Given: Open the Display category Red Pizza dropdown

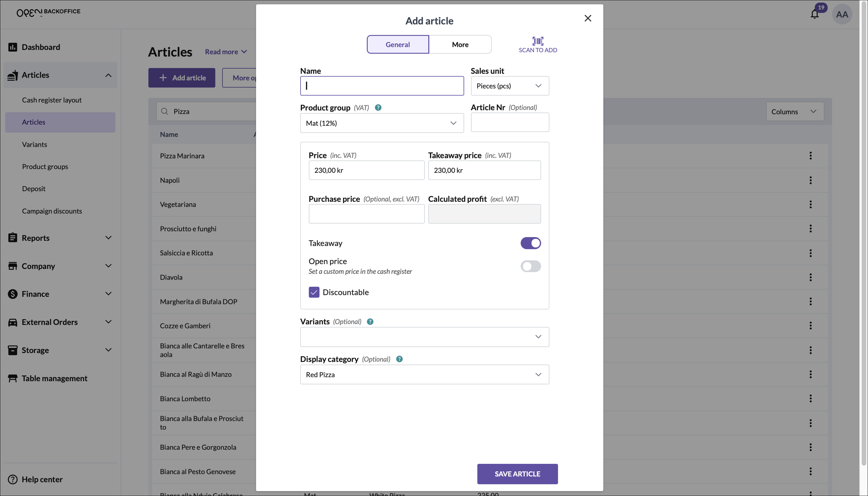Looking at the screenshot, I should (x=424, y=374).
